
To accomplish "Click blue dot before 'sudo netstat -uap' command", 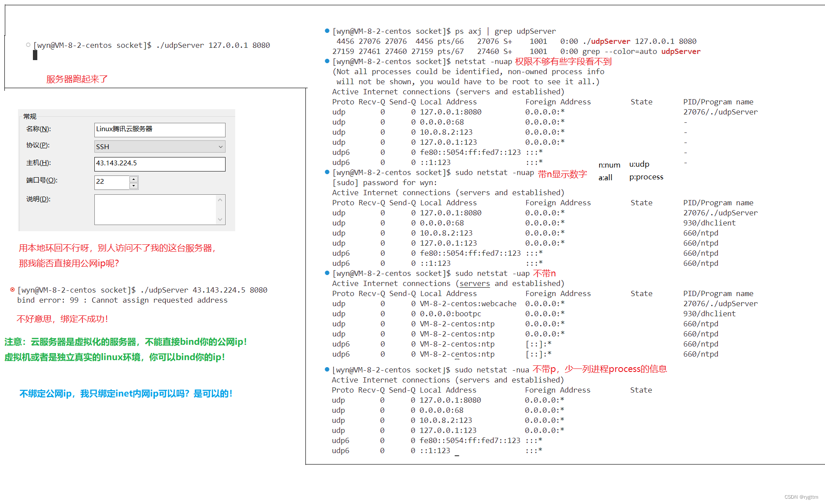I will (x=327, y=273).
